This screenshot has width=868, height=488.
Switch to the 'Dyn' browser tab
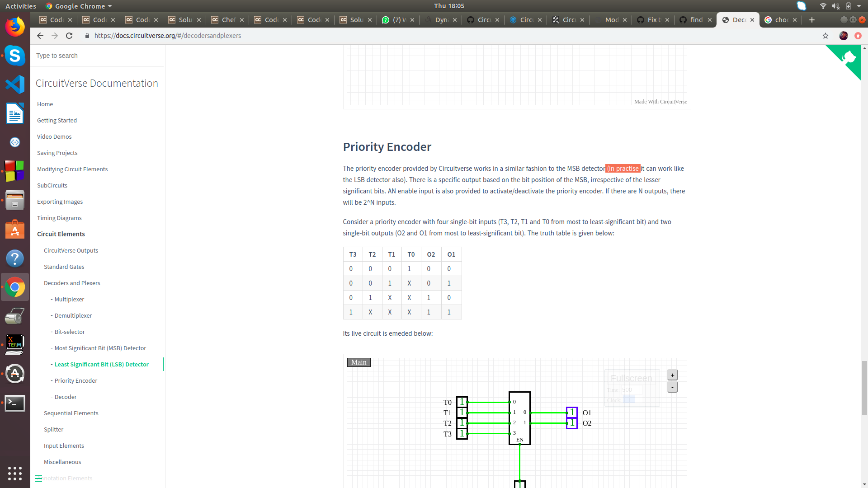pyautogui.click(x=441, y=20)
